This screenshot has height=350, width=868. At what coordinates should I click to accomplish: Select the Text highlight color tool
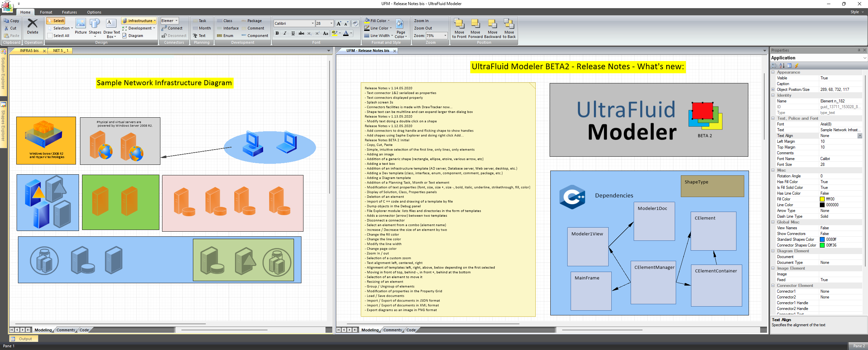coord(334,33)
